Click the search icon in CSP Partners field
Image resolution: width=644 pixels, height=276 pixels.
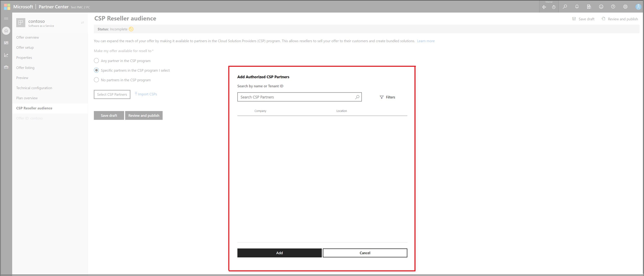pos(357,97)
